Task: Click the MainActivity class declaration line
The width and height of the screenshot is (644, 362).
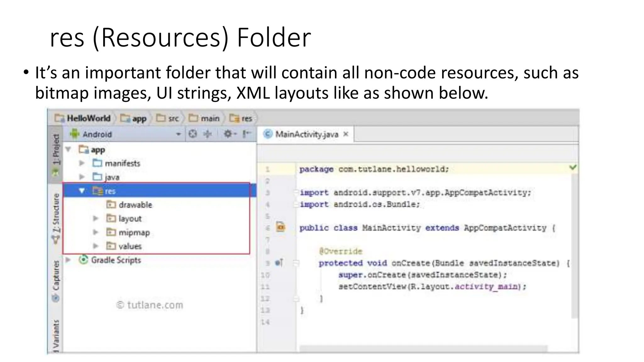Action: [428, 228]
